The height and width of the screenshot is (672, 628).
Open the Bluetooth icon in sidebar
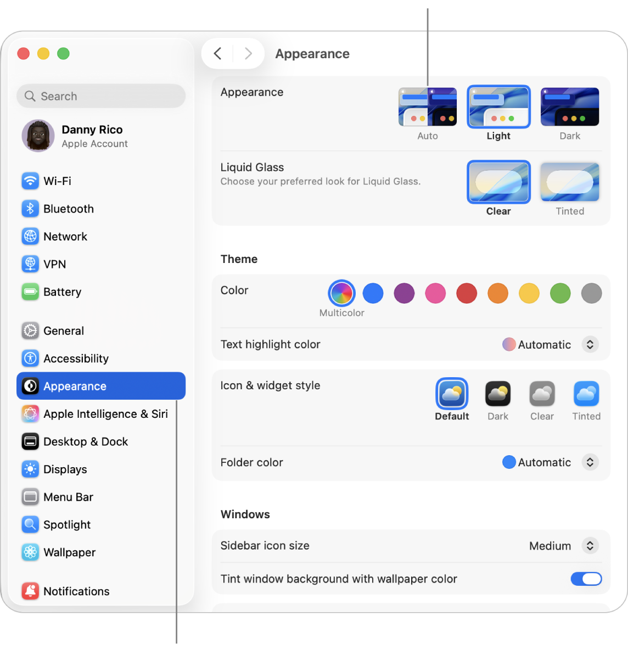(30, 209)
